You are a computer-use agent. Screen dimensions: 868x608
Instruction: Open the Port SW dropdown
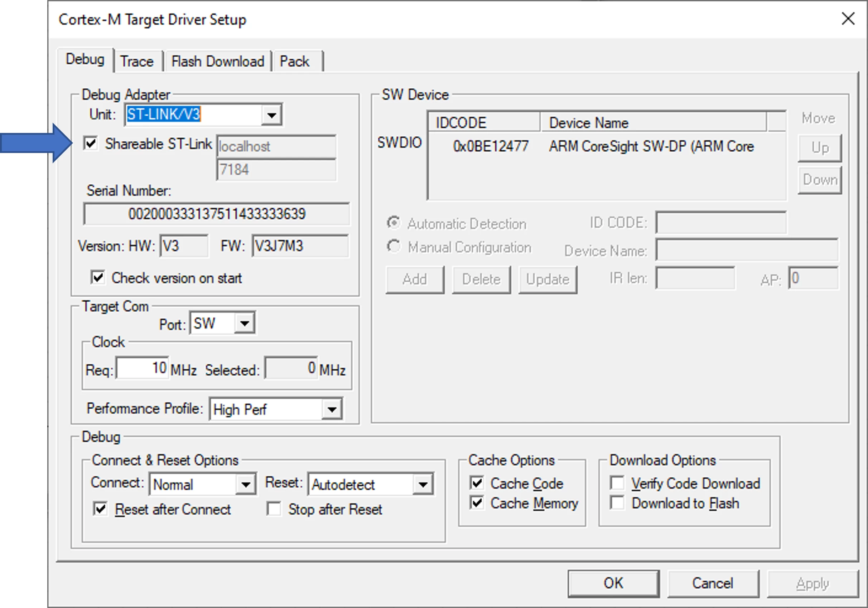point(245,324)
